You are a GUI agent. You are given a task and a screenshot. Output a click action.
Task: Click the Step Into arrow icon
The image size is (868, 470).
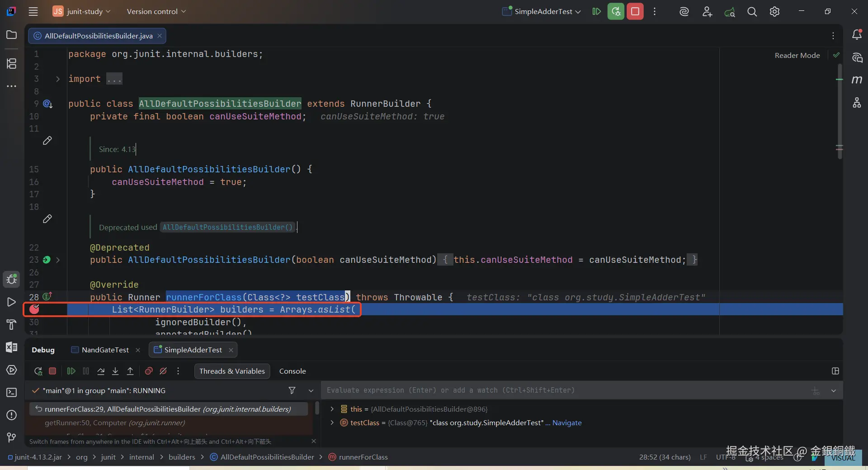[x=115, y=371]
